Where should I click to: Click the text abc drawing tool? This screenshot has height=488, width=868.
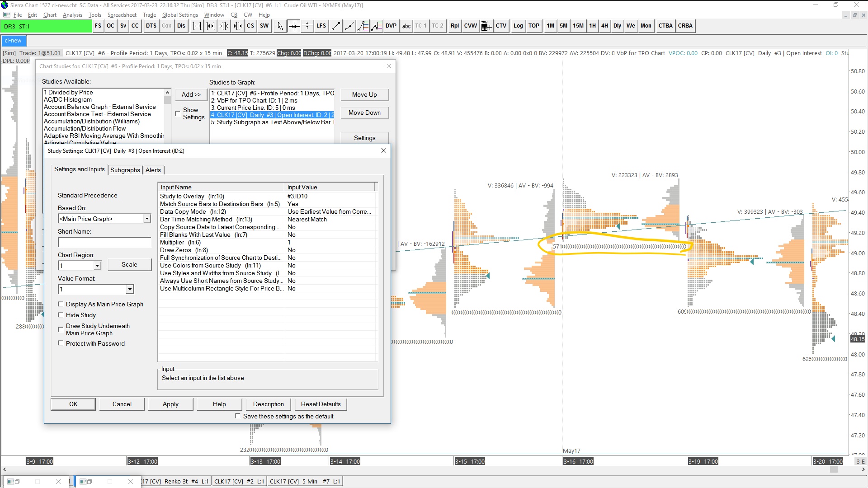pyautogui.click(x=406, y=26)
